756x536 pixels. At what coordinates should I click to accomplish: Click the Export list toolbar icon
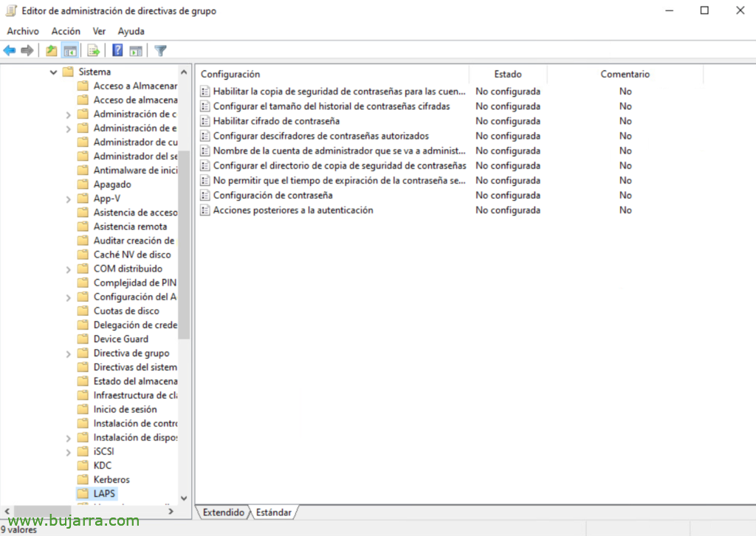[x=94, y=49]
